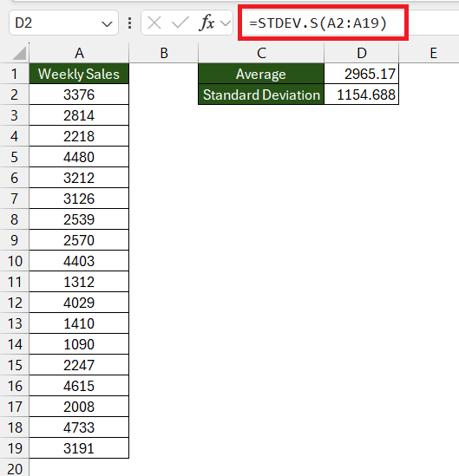
Task: Select all cells with corner triangle
Action: [19, 54]
